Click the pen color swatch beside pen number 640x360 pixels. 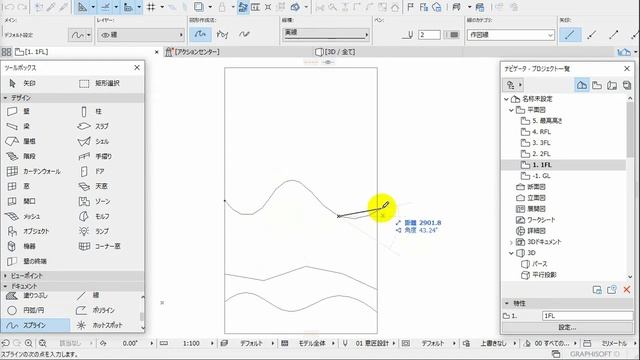(453, 35)
